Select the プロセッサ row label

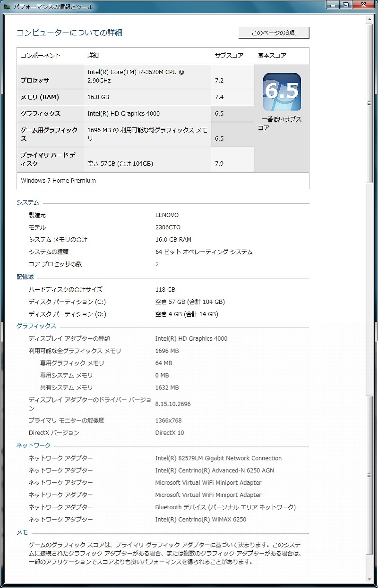click(x=34, y=81)
